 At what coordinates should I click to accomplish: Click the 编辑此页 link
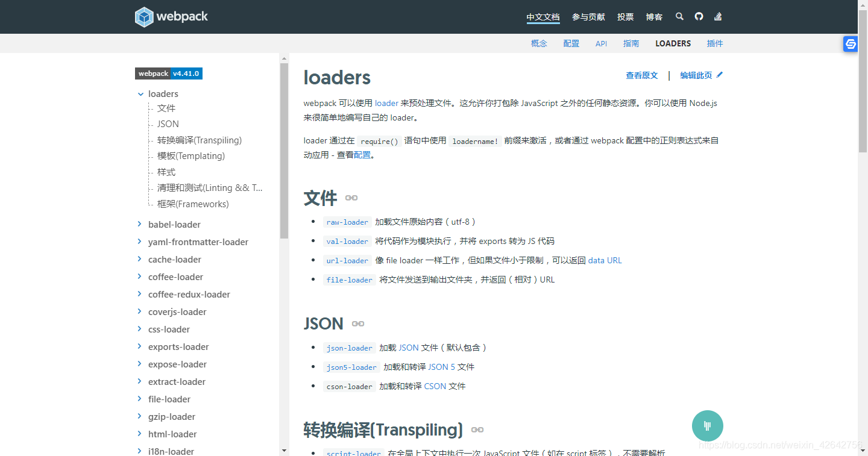coord(696,75)
